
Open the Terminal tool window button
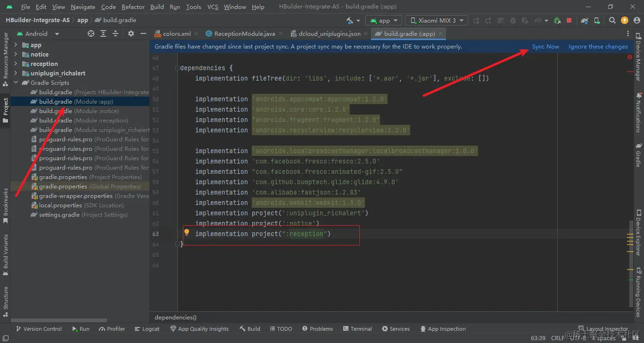[x=357, y=329]
